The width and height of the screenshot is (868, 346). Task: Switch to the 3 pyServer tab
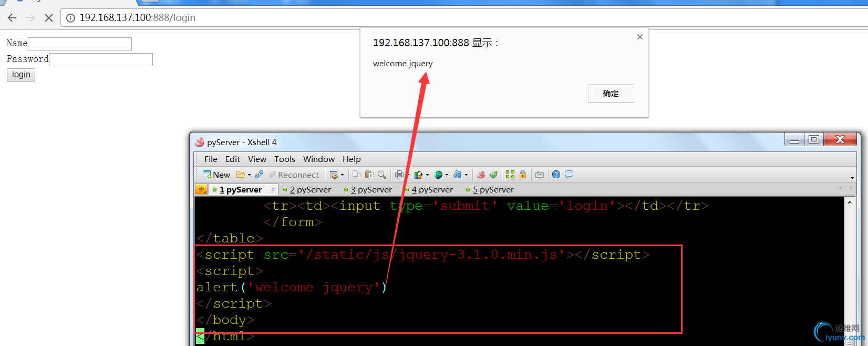368,190
